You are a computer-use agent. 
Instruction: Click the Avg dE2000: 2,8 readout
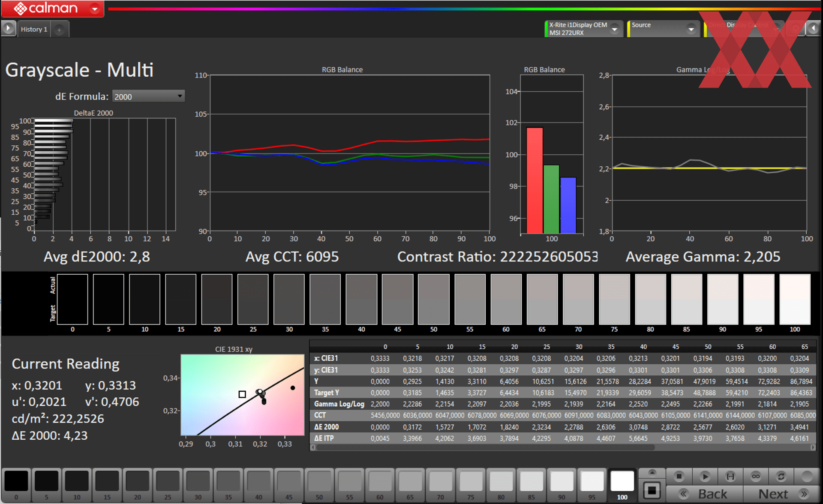click(x=97, y=256)
